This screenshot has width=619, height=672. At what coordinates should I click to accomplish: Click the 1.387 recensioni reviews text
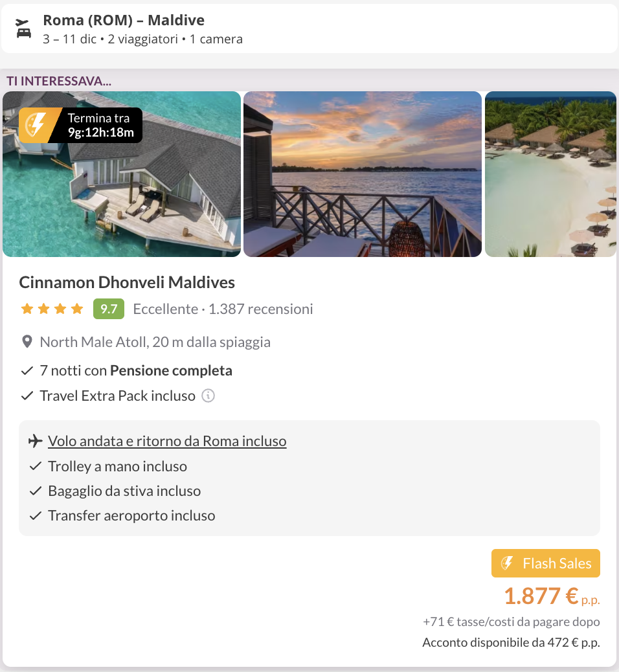pyautogui.click(x=260, y=309)
